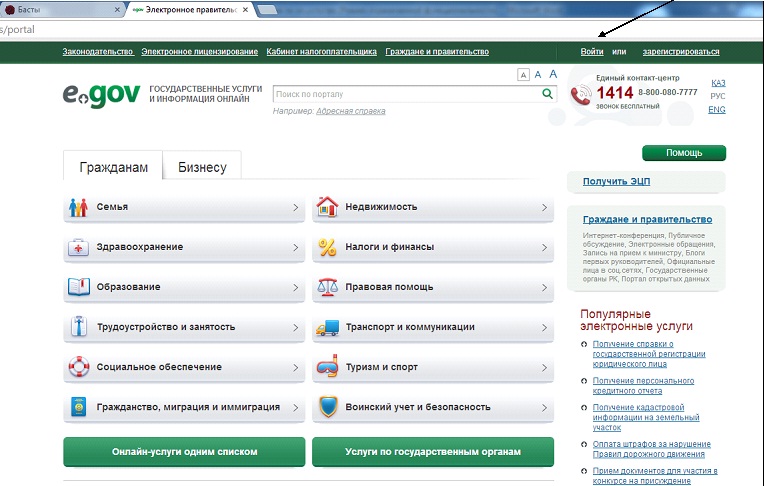This screenshot has height=486, width=764.
Task: Switch to the Бизнесу tab
Action: click(x=202, y=167)
